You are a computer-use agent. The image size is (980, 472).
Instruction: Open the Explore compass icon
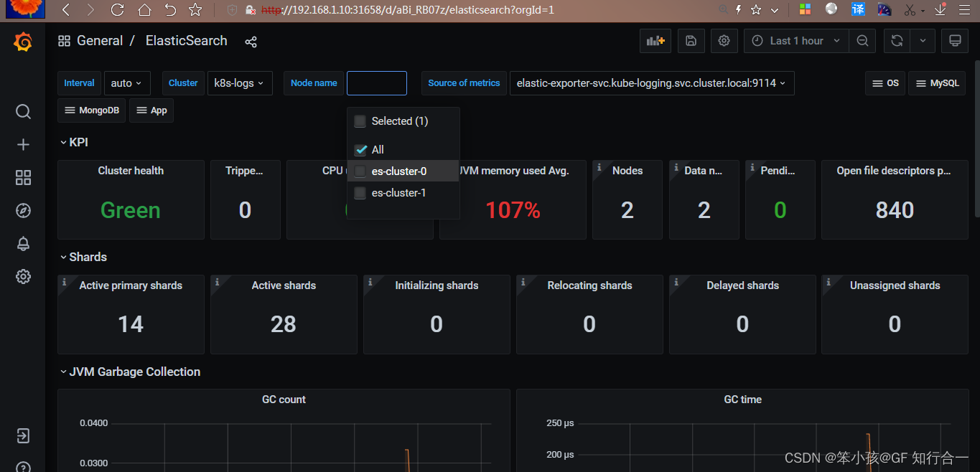pyautogui.click(x=23, y=211)
